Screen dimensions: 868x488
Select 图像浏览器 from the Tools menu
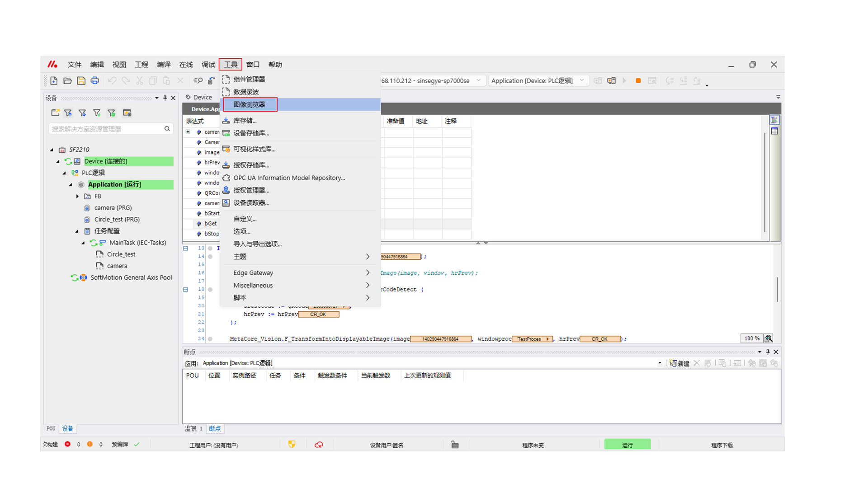coord(250,104)
